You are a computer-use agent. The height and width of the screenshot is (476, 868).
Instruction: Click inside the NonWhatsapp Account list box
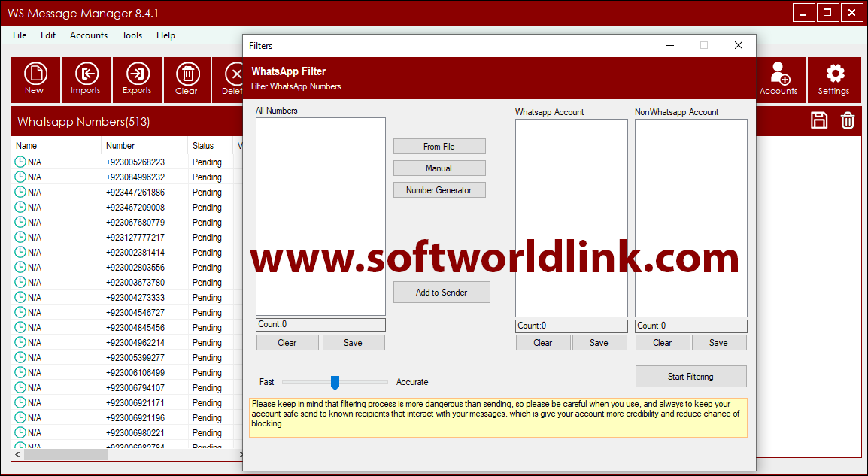690,218
